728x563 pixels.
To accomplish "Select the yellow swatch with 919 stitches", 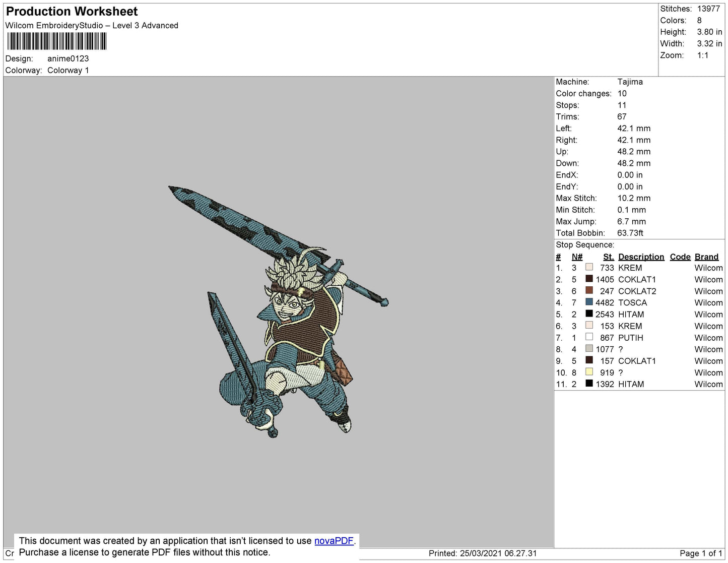I will point(589,371).
